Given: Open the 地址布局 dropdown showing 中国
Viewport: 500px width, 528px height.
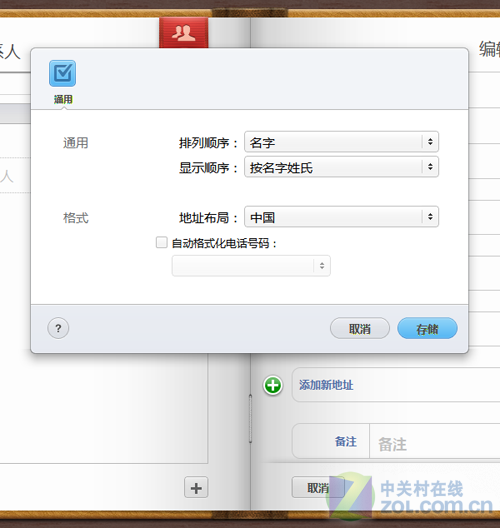Looking at the screenshot, I should pyautogui.click(x=341, y=217).
